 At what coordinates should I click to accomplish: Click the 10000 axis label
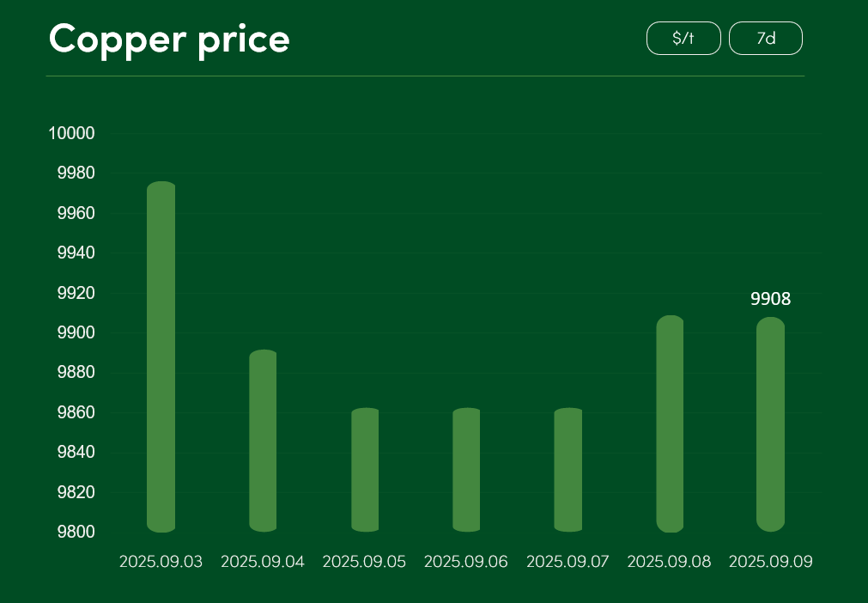pos(72,133)
